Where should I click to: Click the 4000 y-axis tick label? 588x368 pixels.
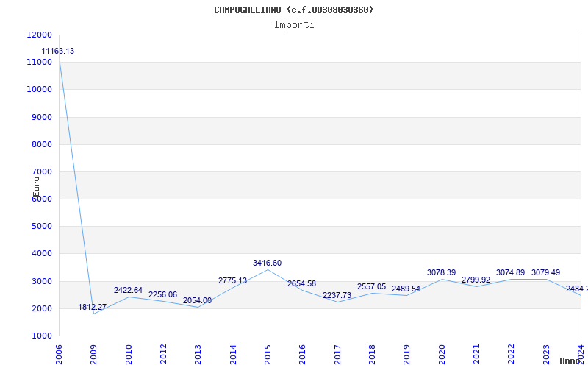click(40, 253)
